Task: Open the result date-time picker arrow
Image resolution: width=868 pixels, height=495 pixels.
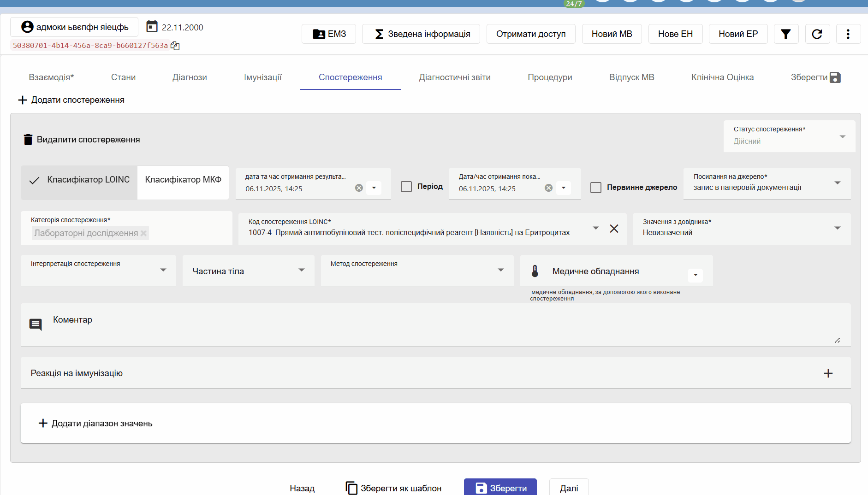Action: [x=374, y=188]
